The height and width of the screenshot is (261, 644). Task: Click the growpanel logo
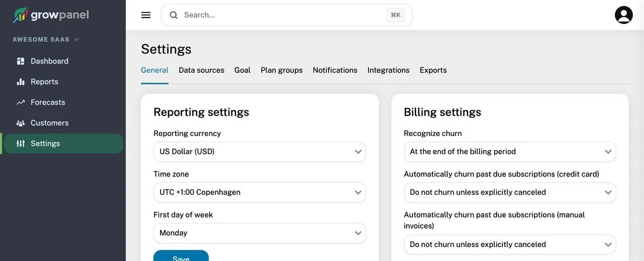click(x=51, y=15)
